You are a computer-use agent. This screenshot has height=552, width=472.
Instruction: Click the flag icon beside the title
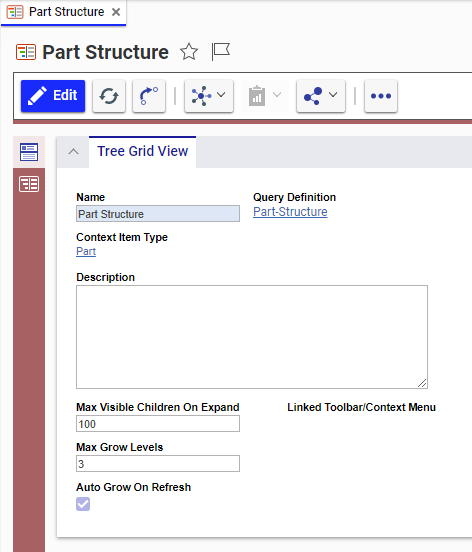click(x=221, y=51)
